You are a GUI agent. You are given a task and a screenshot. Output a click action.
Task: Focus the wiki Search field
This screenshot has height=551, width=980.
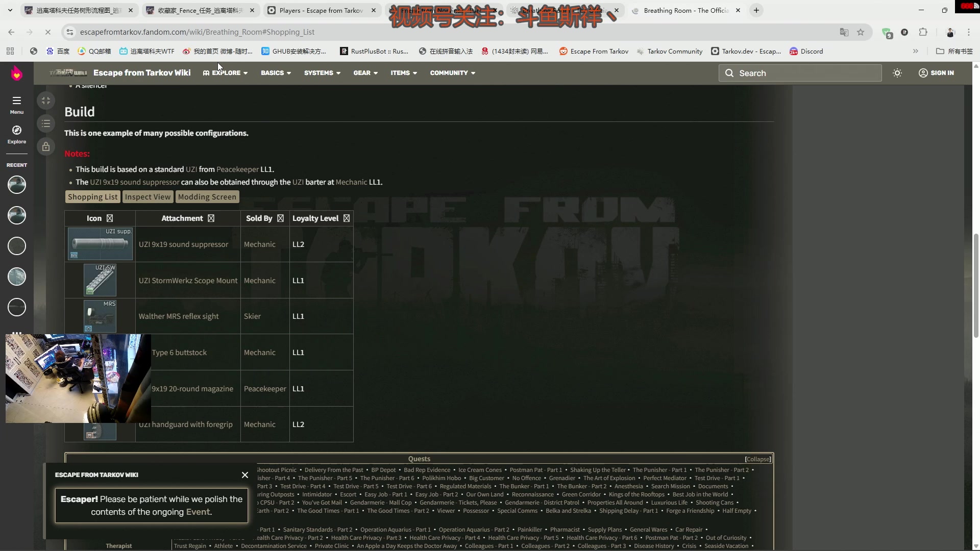(800, 73)
